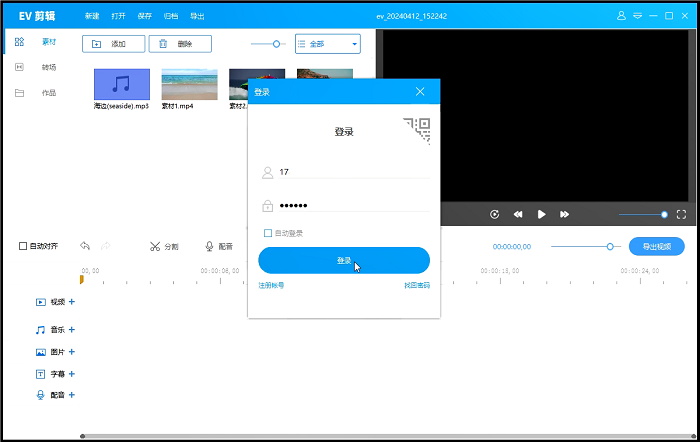
Task: Add a 音乐 track with plus icon
Action: [x=72, y=329]
